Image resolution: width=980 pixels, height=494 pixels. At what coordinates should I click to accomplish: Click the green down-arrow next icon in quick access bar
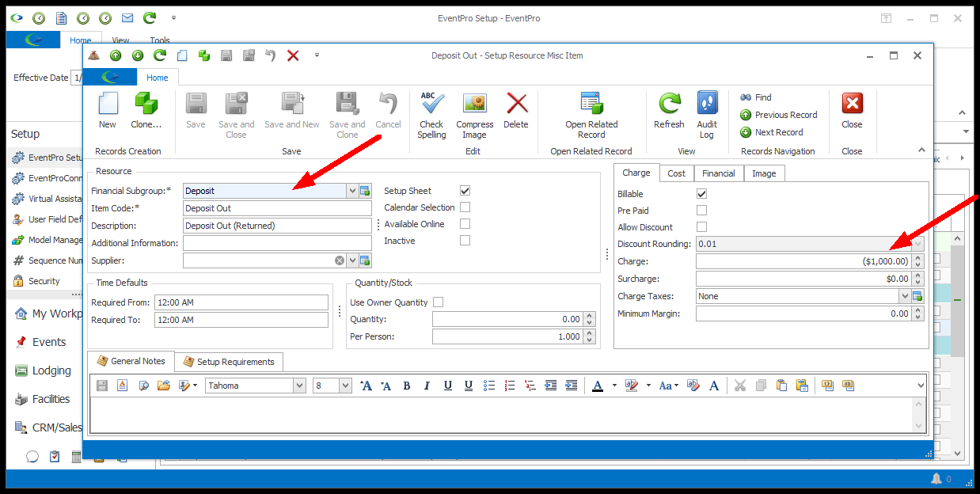point(138,55)
